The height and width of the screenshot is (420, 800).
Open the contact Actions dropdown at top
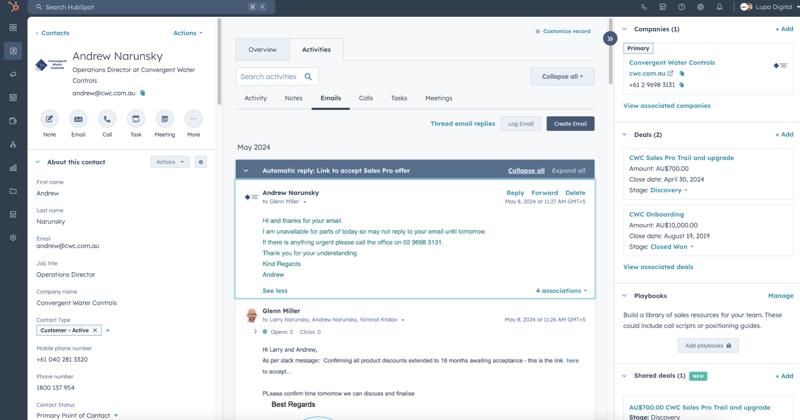(x=188, y=33)
